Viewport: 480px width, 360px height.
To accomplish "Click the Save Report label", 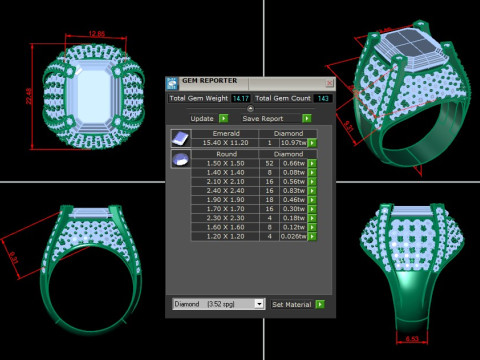I will point(263,119).
